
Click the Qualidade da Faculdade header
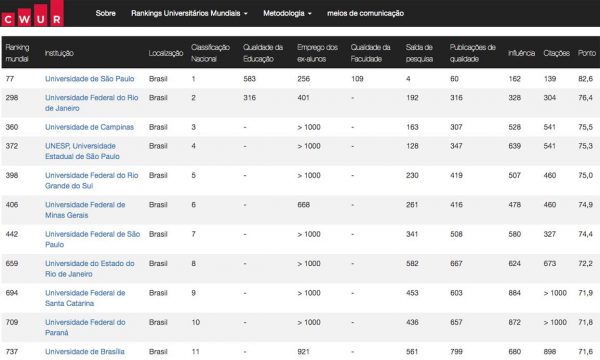click(370, 53)
